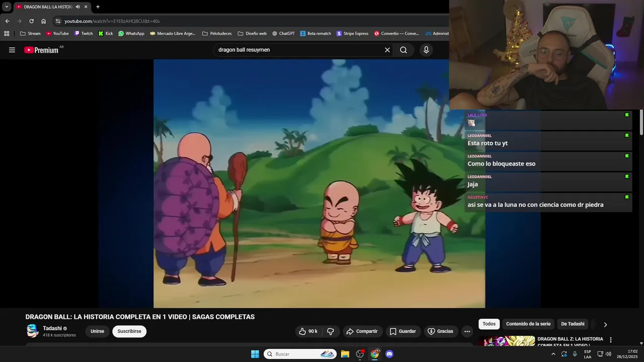Mute audio on the Dragon Ball tab
This screenshot has height=362, width=644.
[x=77, y=7]
